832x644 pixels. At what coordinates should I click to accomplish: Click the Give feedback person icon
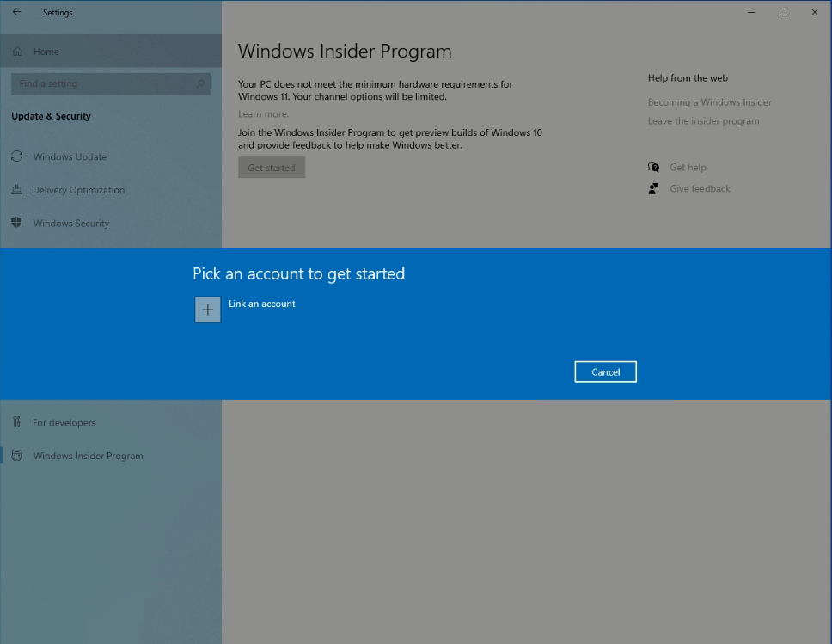(654, 188)
